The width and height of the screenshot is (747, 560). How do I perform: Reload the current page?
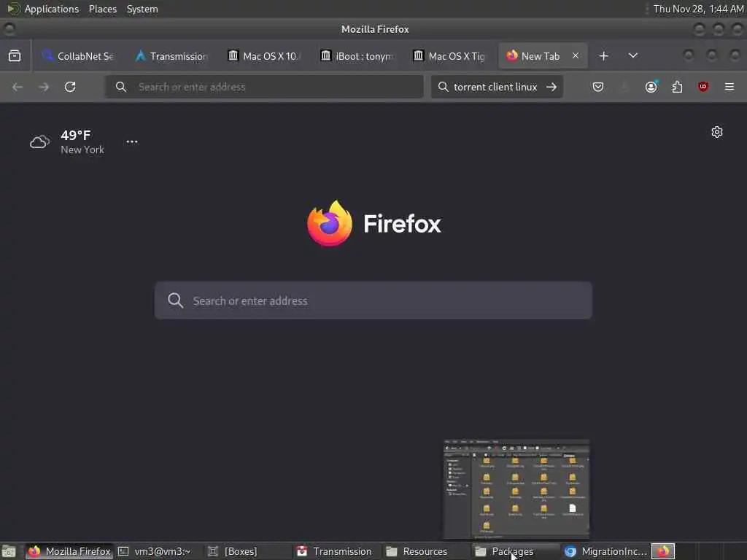pos(70,87)
